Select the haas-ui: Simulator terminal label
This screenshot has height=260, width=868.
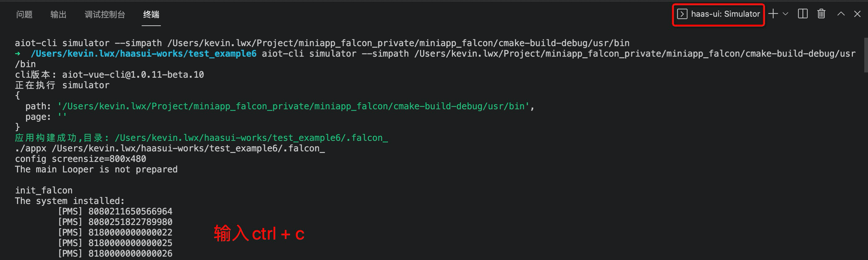point(725,14)
